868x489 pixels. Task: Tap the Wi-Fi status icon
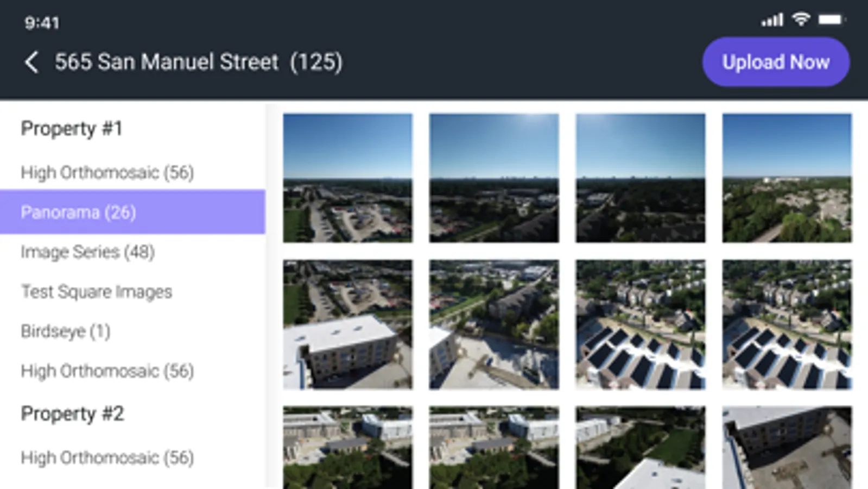801,20
